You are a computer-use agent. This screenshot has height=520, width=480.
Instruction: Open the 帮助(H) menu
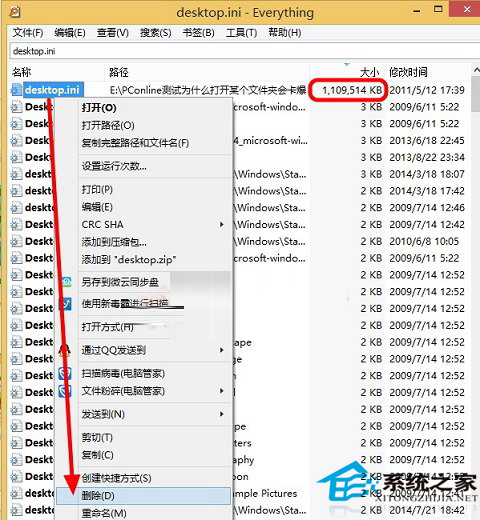click(x=285, y=33)
